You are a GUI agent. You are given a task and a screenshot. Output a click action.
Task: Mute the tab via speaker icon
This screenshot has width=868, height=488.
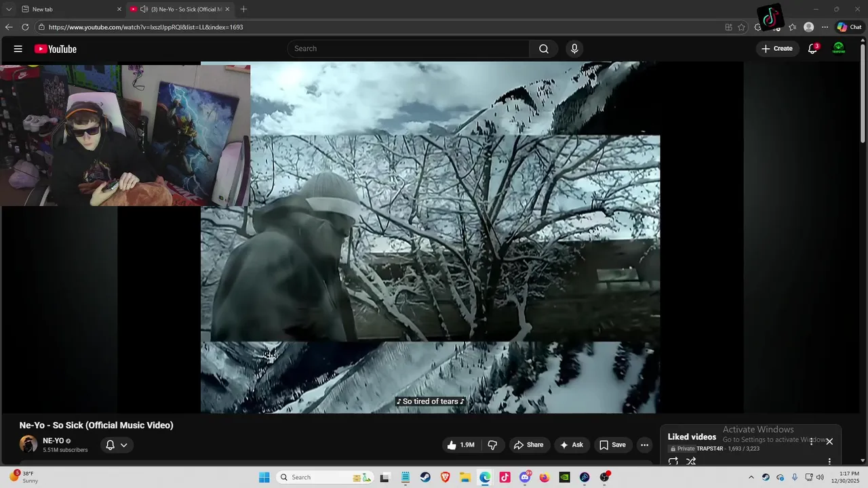(x=144, y=9)
